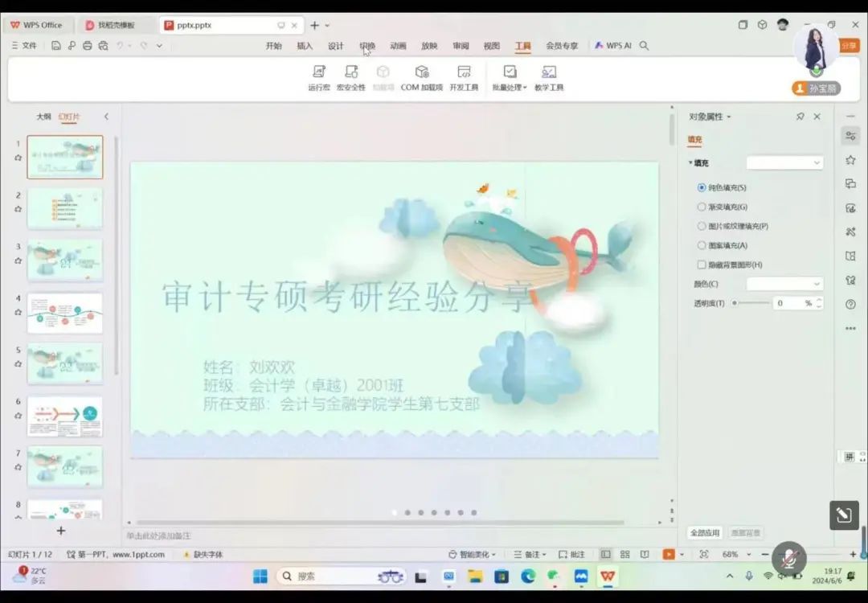Open the 动画 ribbon tab

[x=398, y=46]
